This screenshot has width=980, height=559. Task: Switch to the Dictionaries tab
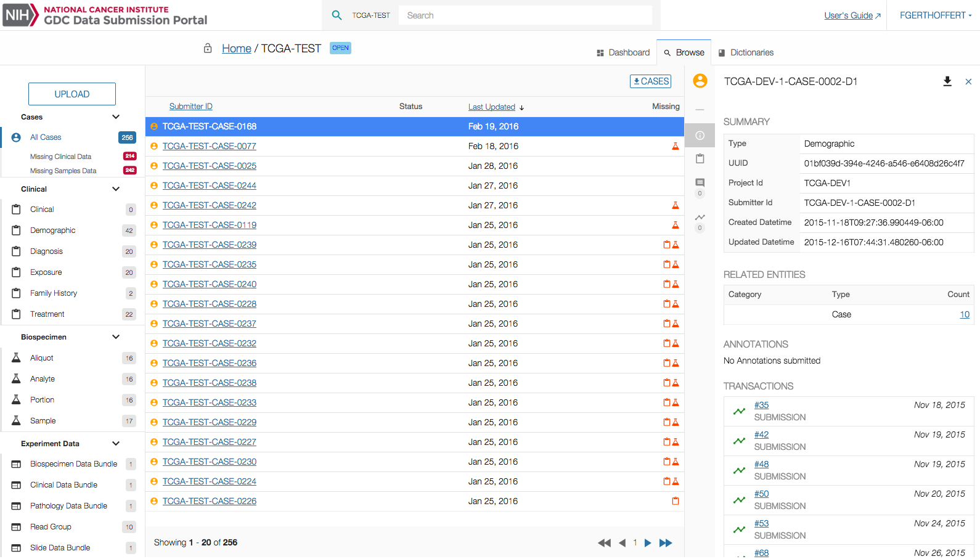point(746,53)
